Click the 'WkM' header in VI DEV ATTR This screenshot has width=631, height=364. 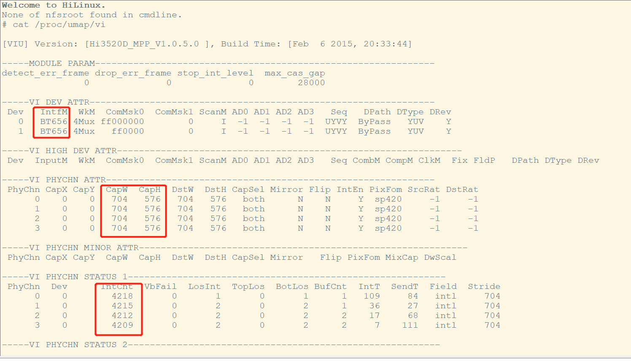point(87,112)
